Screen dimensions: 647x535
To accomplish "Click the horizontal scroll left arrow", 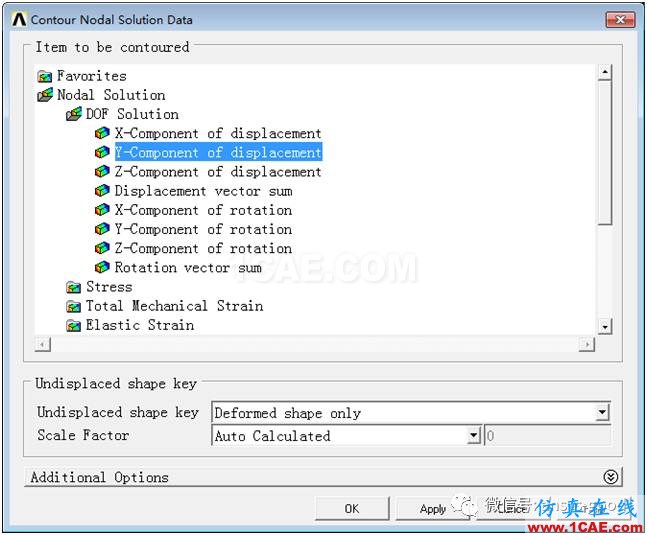I will (x=43, y=344).
